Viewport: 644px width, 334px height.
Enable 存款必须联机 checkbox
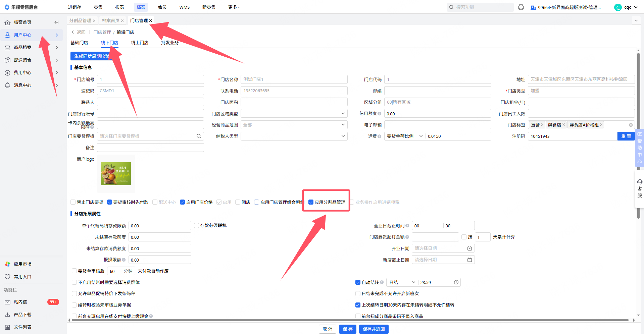pos(196,225)
